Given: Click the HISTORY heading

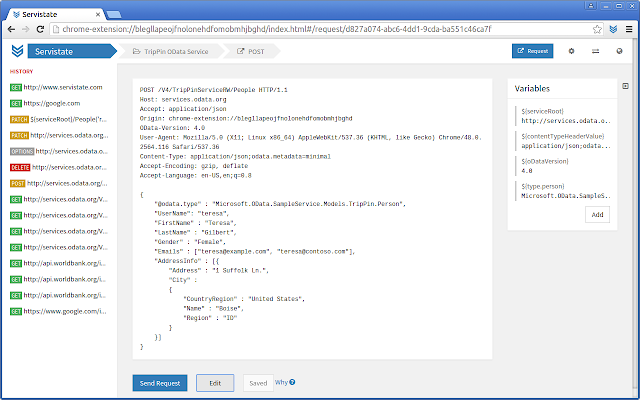Looking at the screenshot, I should 22,71.
